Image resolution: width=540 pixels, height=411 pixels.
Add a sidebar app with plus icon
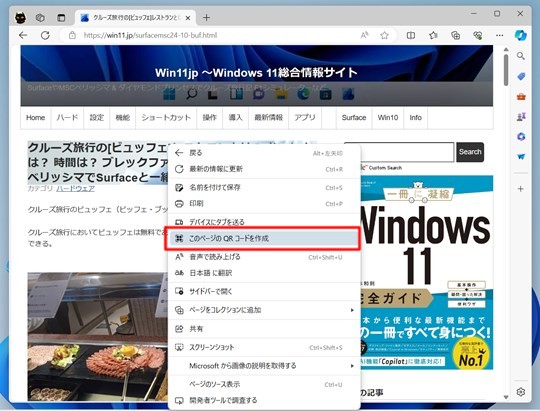pos(521,189)
